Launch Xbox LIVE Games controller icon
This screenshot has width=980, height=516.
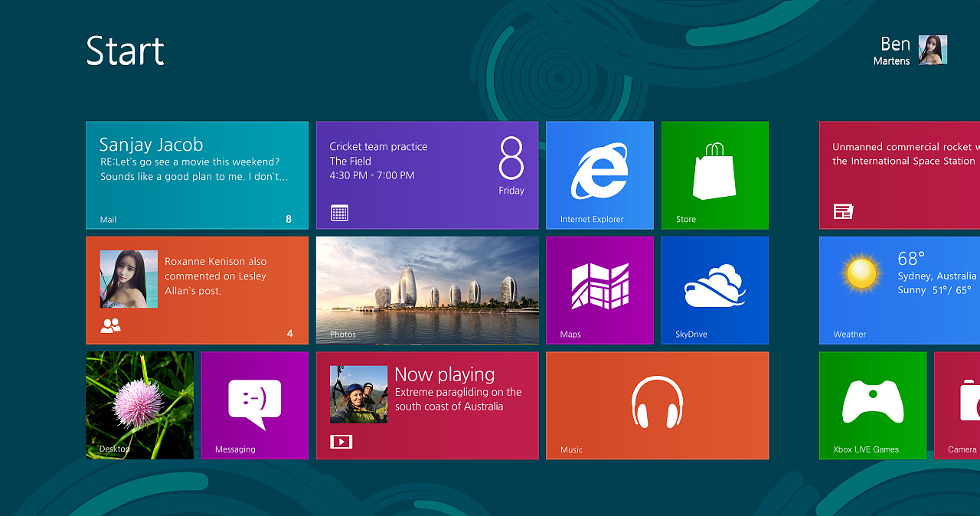click(873, 402)
